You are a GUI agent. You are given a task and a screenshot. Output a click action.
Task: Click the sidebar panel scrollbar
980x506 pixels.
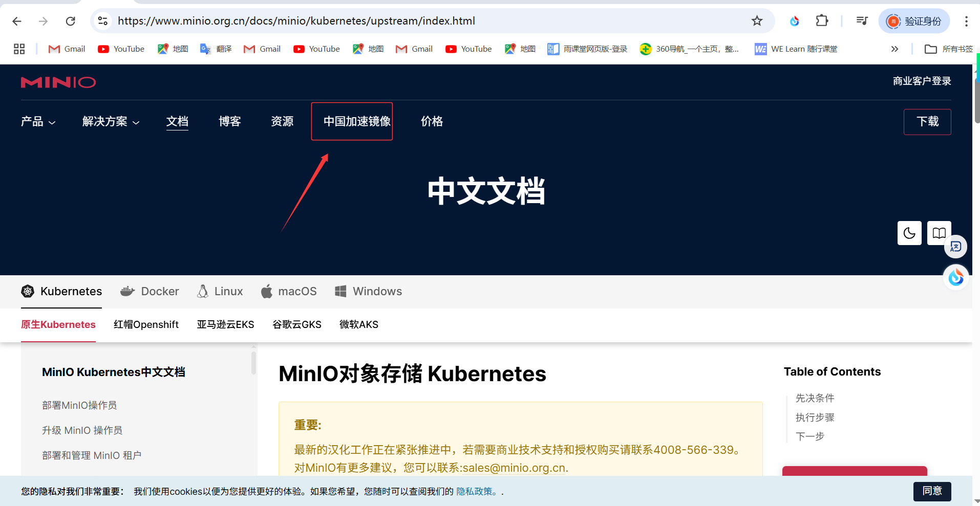253,362
